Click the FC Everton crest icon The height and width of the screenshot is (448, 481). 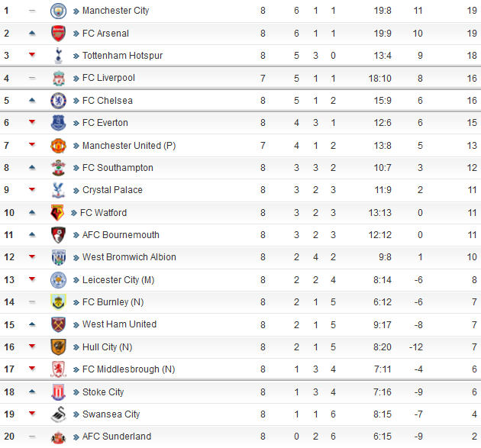click(58, 123)
